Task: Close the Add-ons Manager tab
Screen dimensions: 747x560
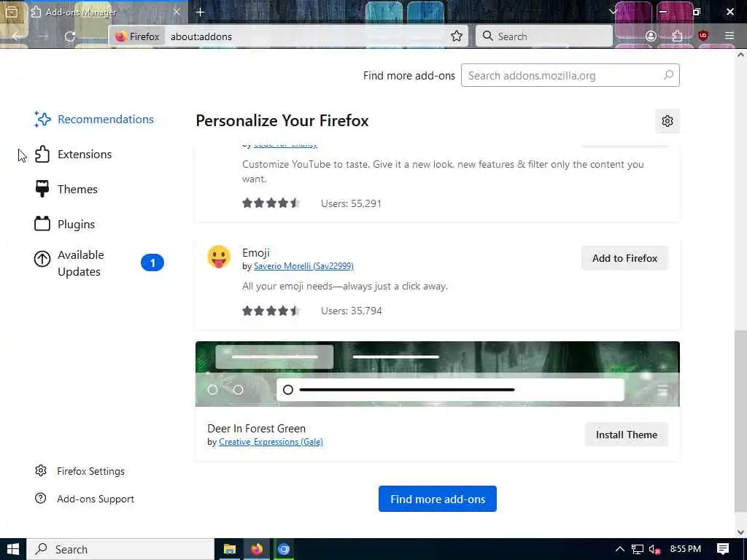Action: click(177, 12)
